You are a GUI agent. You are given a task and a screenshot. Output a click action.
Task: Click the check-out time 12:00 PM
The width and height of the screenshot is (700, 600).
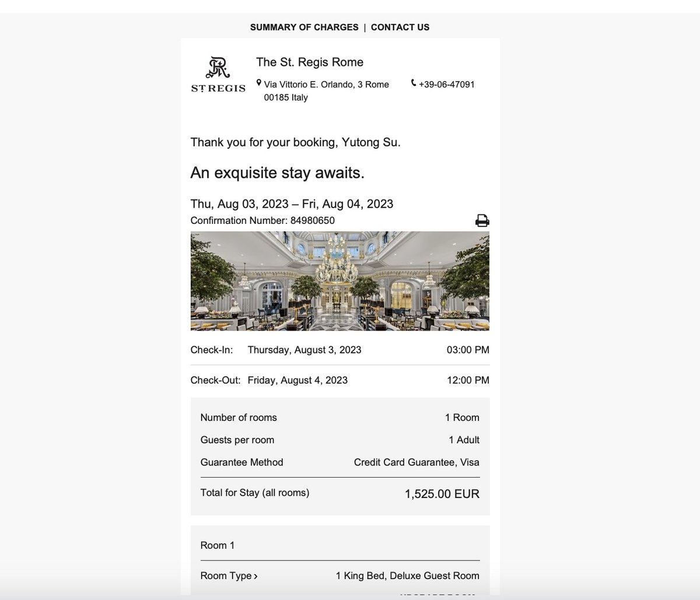[x=468, y=380]
